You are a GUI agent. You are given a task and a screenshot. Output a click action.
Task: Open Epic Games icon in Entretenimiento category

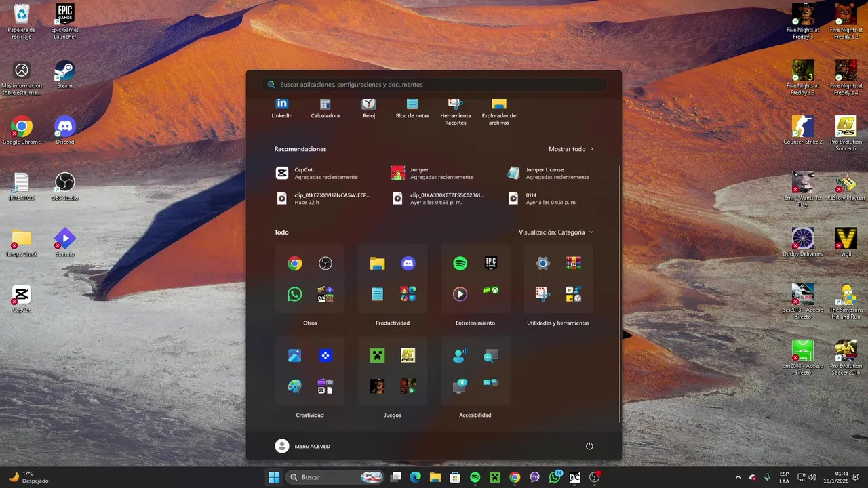pos(491,264)
